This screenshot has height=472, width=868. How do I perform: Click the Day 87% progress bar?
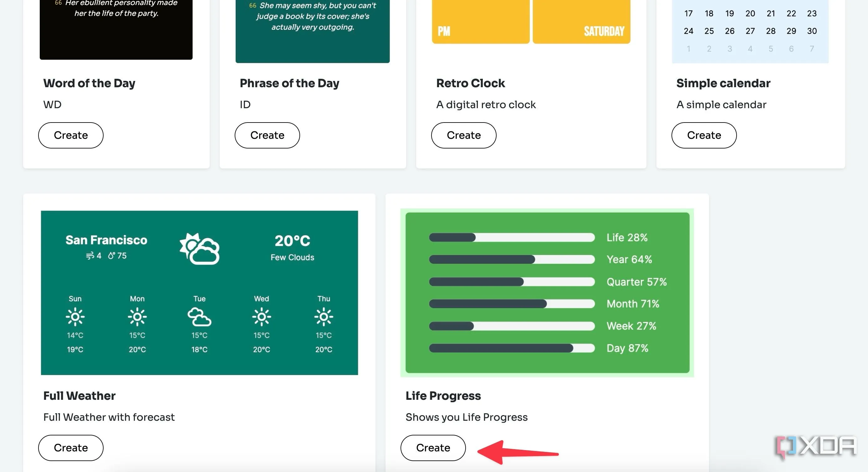(x=512, y=348)
